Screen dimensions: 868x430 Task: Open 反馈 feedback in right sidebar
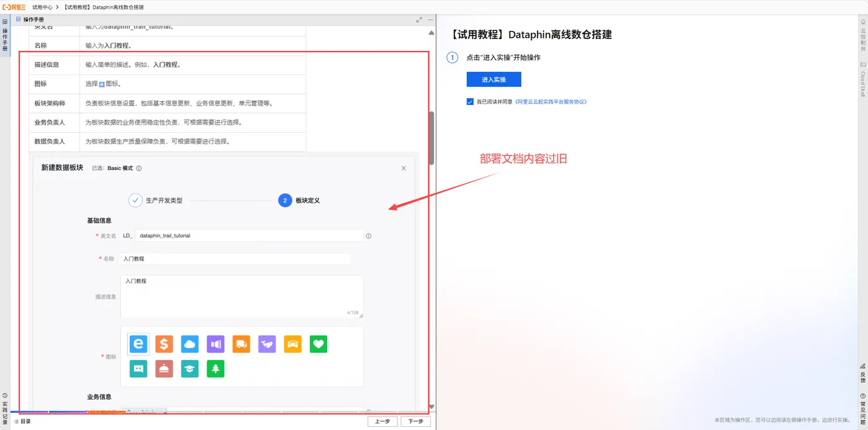tap(862, 374)
